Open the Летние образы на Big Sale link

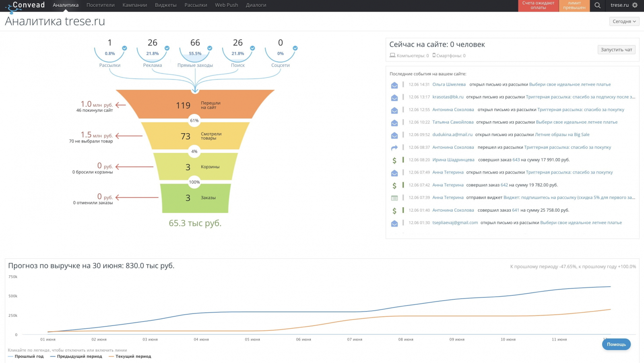[562, 135]
